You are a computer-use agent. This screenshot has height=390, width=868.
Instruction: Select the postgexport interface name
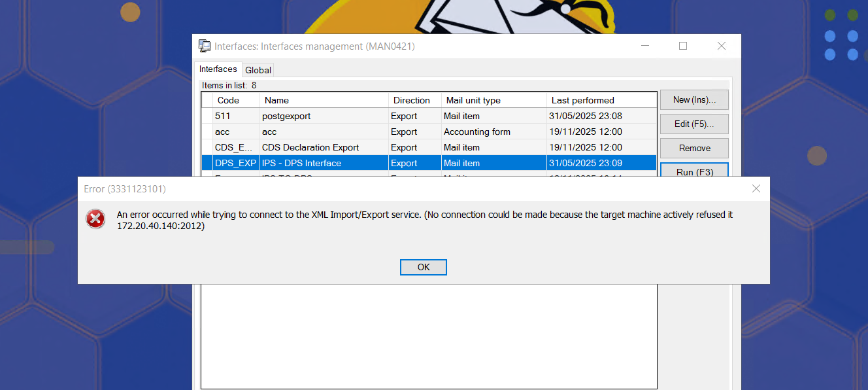(x=286, y=116)
